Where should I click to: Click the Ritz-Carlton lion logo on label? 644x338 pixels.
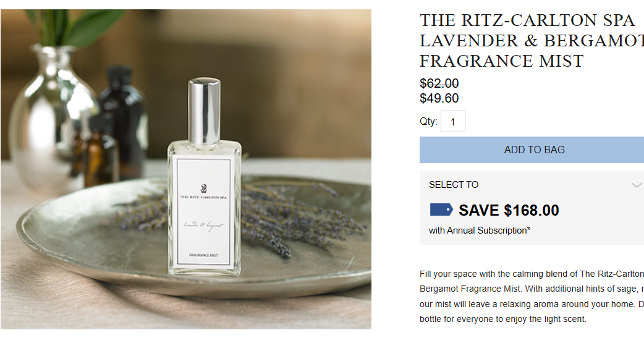(204, 189)
